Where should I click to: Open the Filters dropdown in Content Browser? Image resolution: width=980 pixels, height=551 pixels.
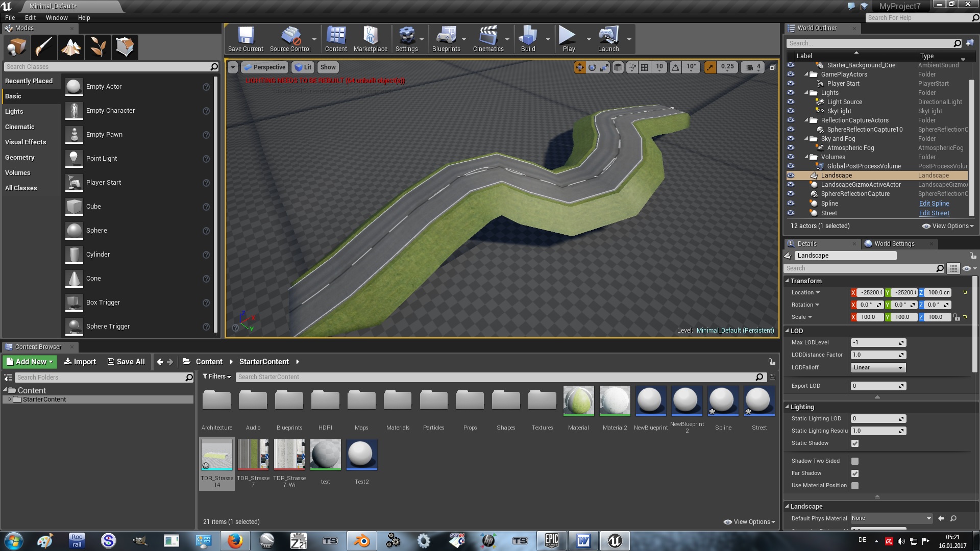(x=217, y=377)
